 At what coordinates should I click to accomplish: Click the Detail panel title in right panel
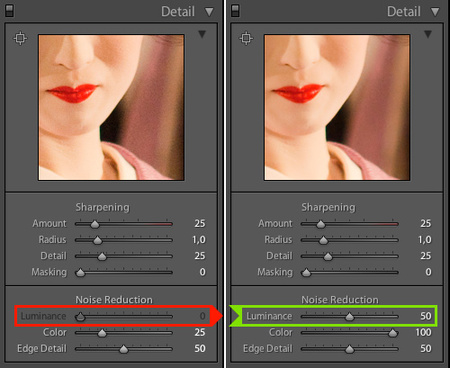(x=404, y=12)
